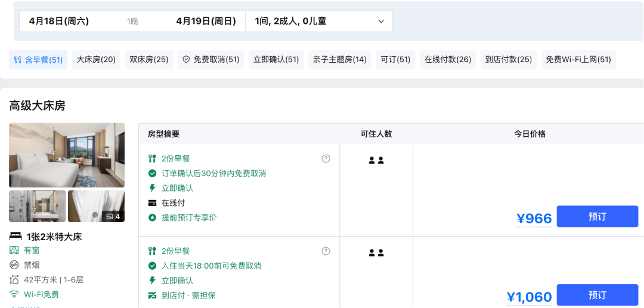Click lightning icon for 立即确认 in ¥1,060 row

153,281
